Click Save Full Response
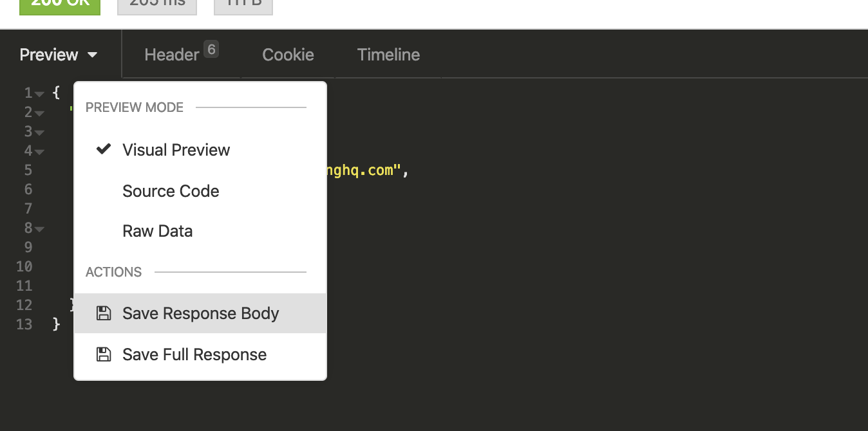 (x=194, y=354)
